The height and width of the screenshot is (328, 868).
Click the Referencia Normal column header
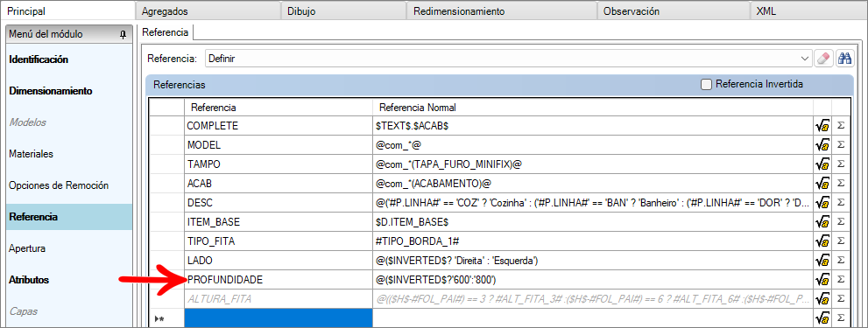tap(593, 107)
